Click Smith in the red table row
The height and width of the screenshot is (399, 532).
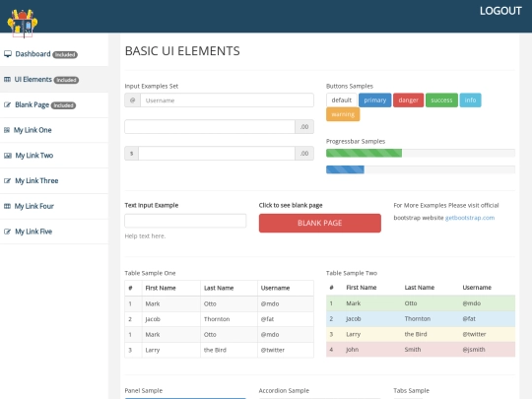point(413,350)
